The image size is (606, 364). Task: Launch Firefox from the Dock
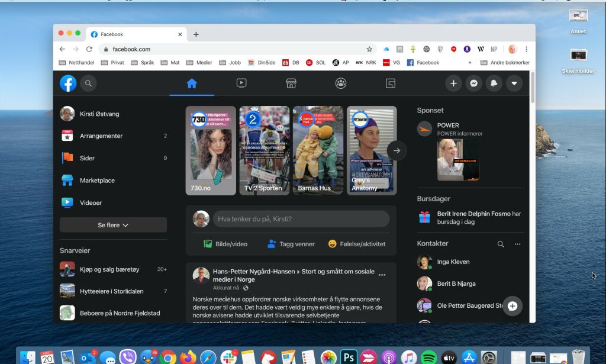(x=188, y=357)
